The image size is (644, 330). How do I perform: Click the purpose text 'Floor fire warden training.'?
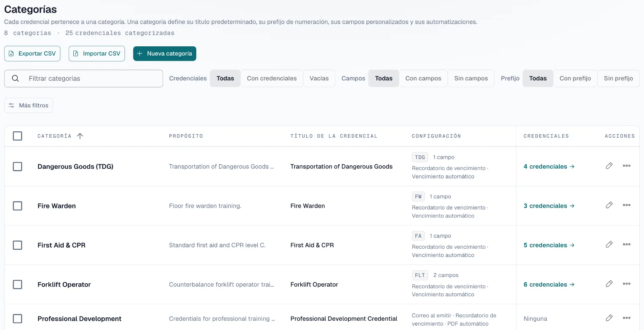(x=205, y=206)
